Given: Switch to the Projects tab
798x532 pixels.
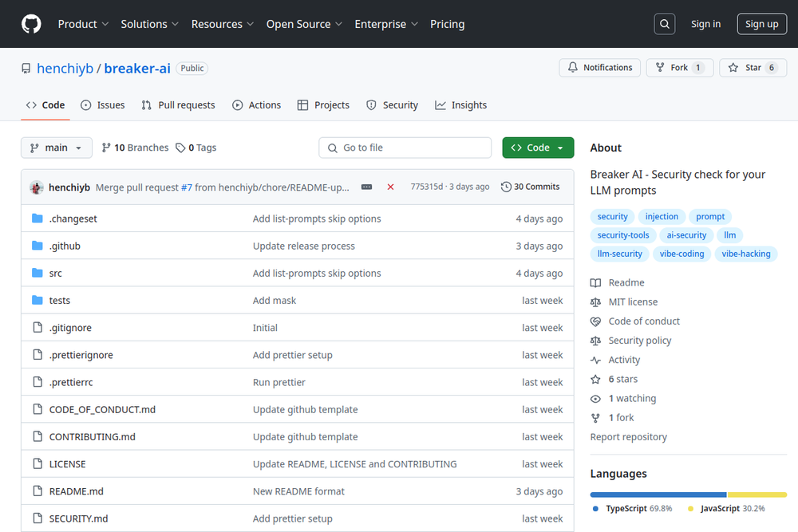Looking at the screenshot, I should 324,105.
